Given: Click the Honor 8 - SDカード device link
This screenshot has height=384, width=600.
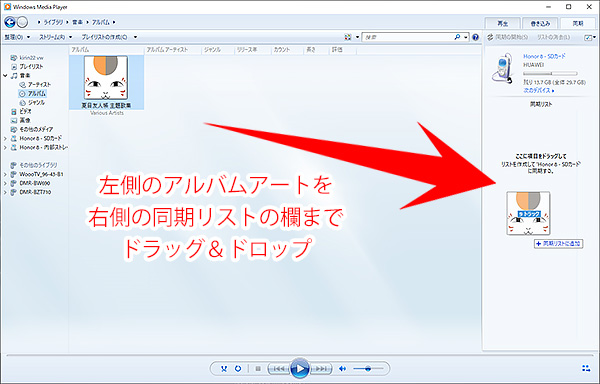Looking at the screenshot, I should pyautogui.click(x=544, y=56).
